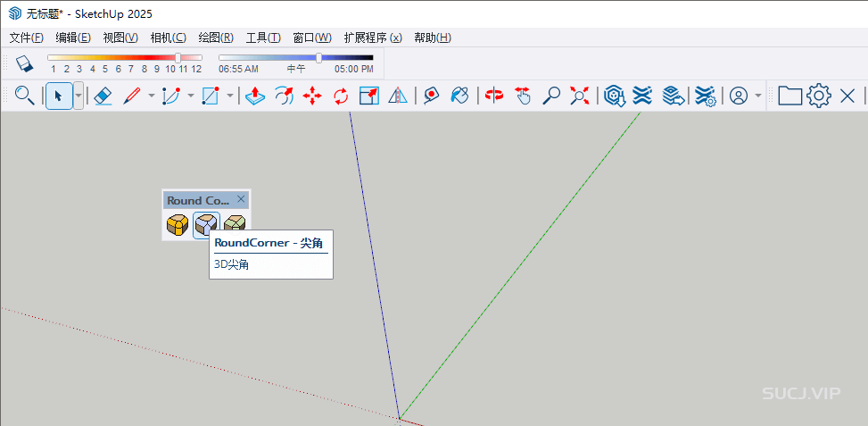Screen dimensions: 868x426
Task: Select the Scale tool
Action: tap(369, 96)
